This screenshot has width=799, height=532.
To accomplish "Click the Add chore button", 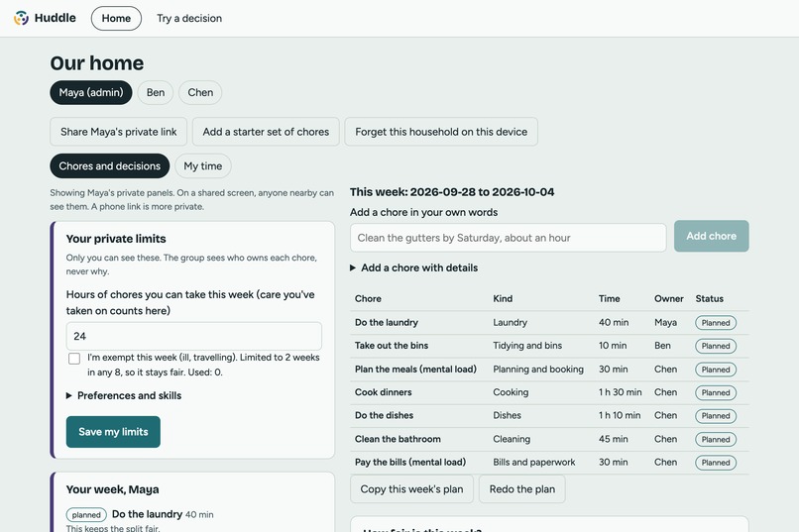I will click(x=712, y=236).
